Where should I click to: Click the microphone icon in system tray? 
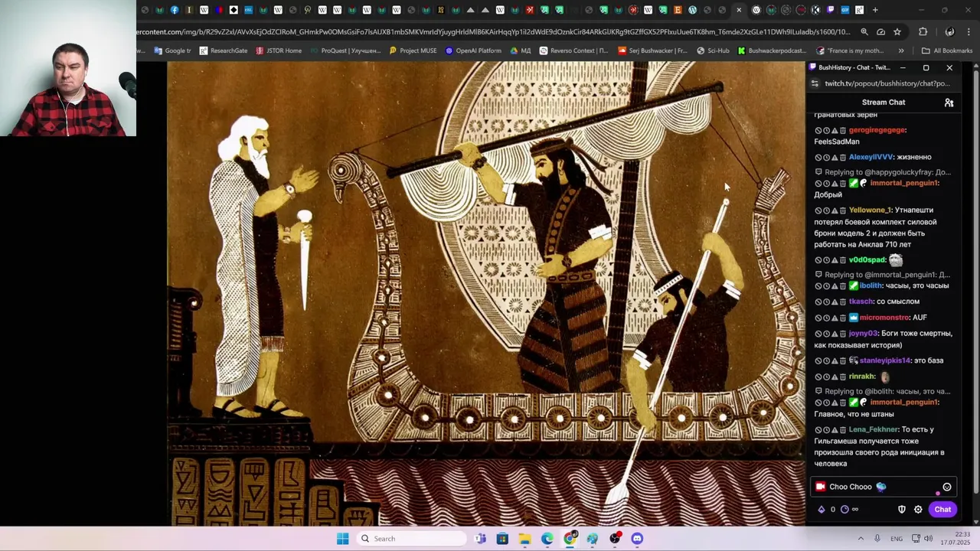[877, 539]
